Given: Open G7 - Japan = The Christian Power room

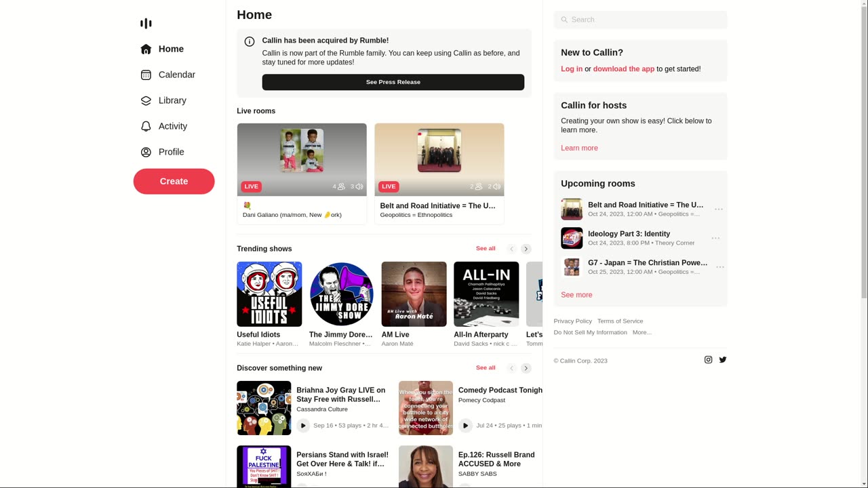Looking at the screenshot, I should 648,263.
